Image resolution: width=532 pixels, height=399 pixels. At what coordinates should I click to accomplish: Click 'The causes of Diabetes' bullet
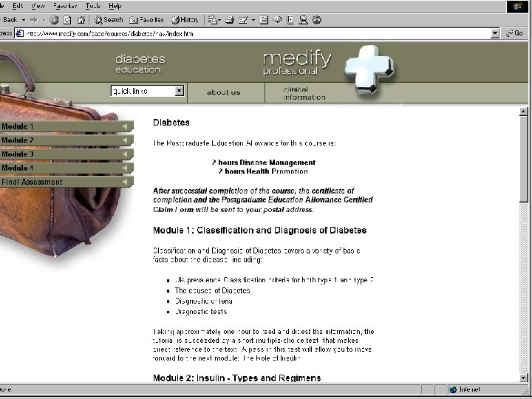[212, 290]
